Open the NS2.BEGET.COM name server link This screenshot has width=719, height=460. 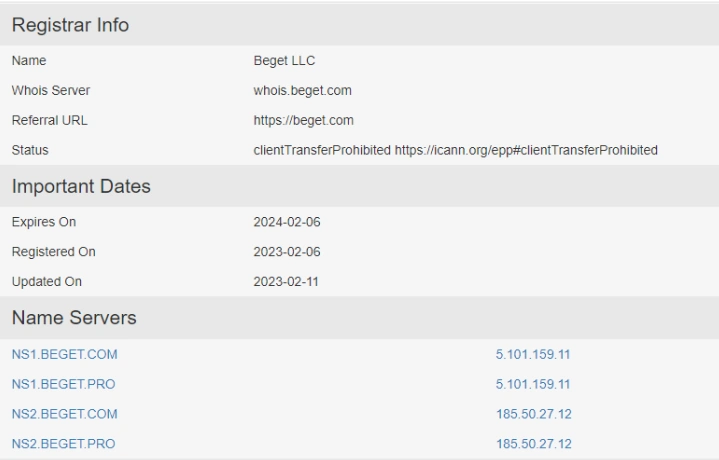click(x=65, y=414)
